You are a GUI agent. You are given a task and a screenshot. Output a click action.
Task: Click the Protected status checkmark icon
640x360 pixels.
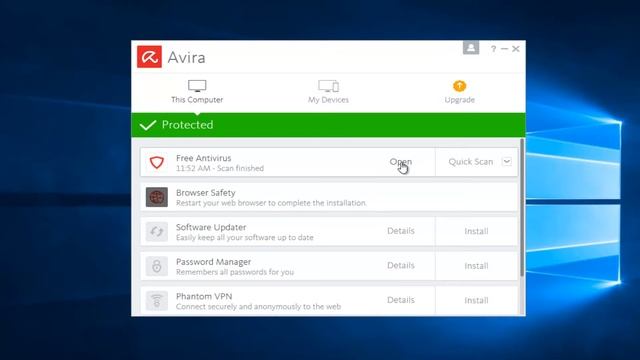148,125
